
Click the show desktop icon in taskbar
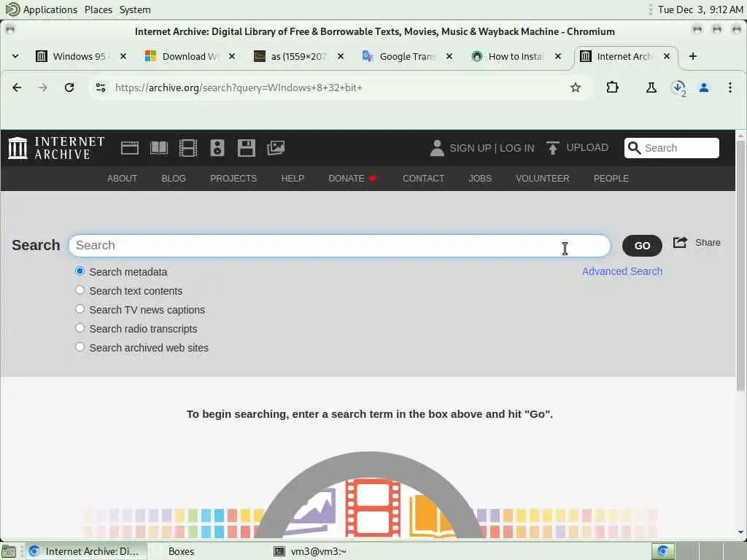click(x=9, y=551)
